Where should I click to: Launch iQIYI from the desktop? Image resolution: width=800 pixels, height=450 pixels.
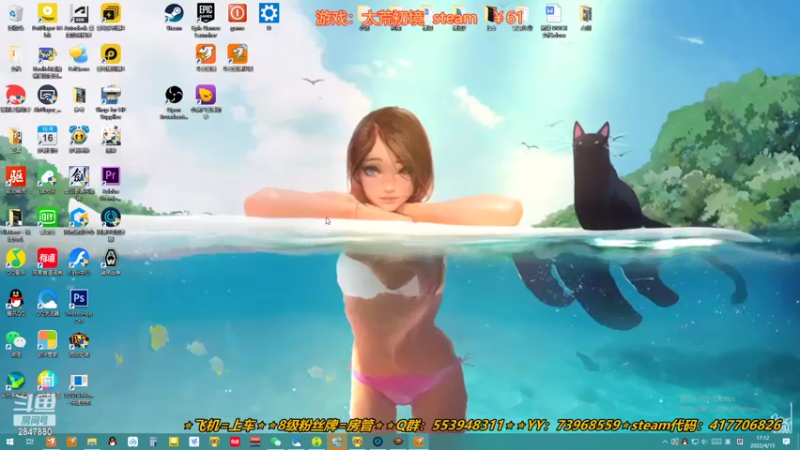click(x=47, y=218)
